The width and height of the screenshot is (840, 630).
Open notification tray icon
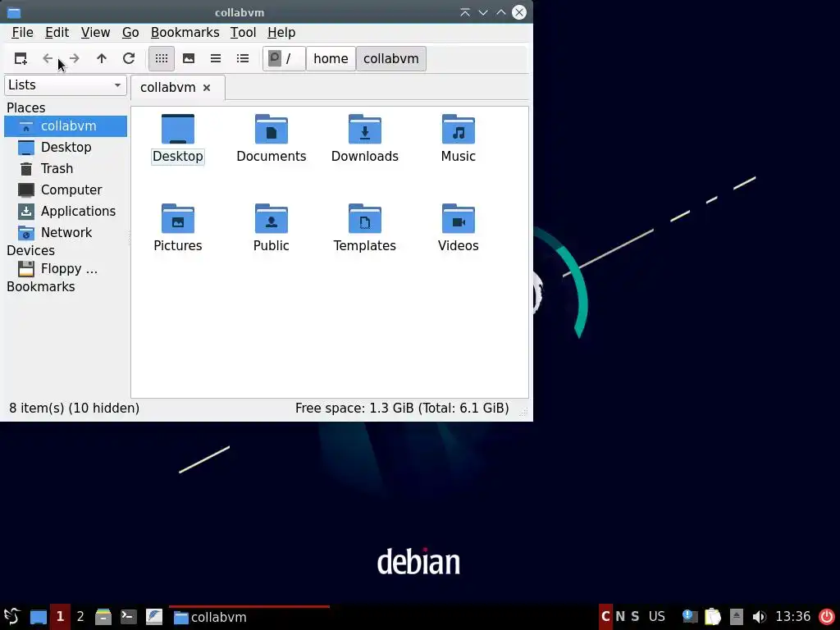coord(689,617)
